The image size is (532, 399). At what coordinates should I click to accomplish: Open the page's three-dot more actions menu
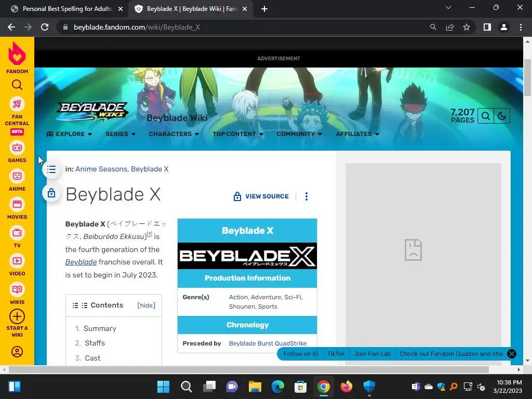pyautogui.click(x=307, y=196)
